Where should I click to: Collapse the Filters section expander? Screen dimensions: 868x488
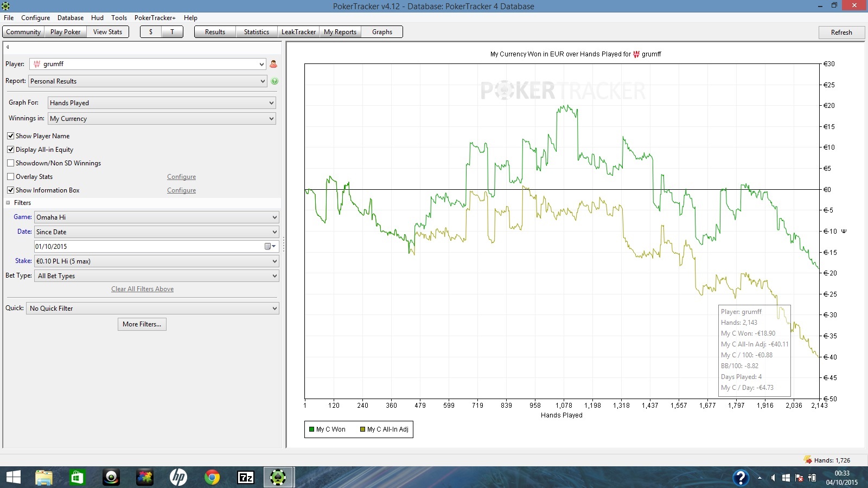coord(8,203)
